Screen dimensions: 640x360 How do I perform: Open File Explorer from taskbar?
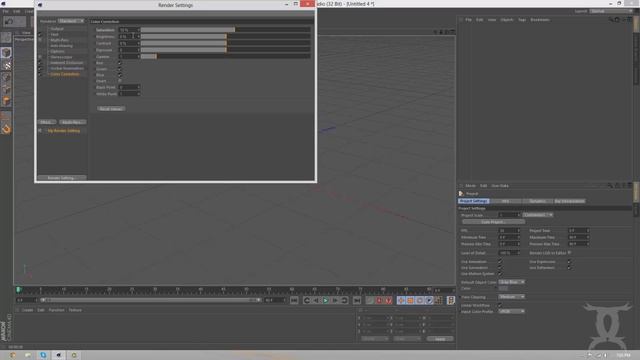[x=28, y=355]
